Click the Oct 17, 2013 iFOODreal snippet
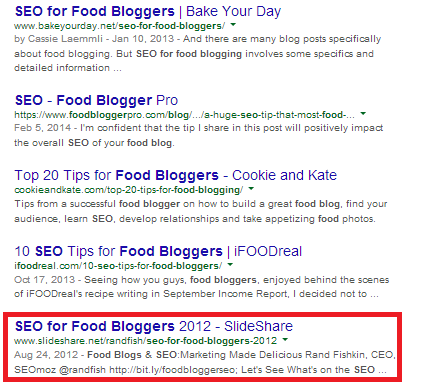Viewport: 421px width, 383px height. (x=201, y=287)
